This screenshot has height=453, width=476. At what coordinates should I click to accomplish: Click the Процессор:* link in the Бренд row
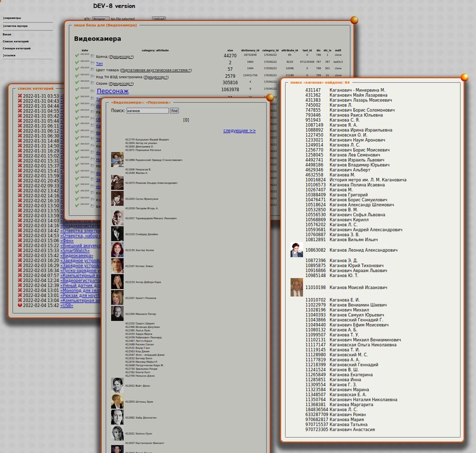[121, 57]
